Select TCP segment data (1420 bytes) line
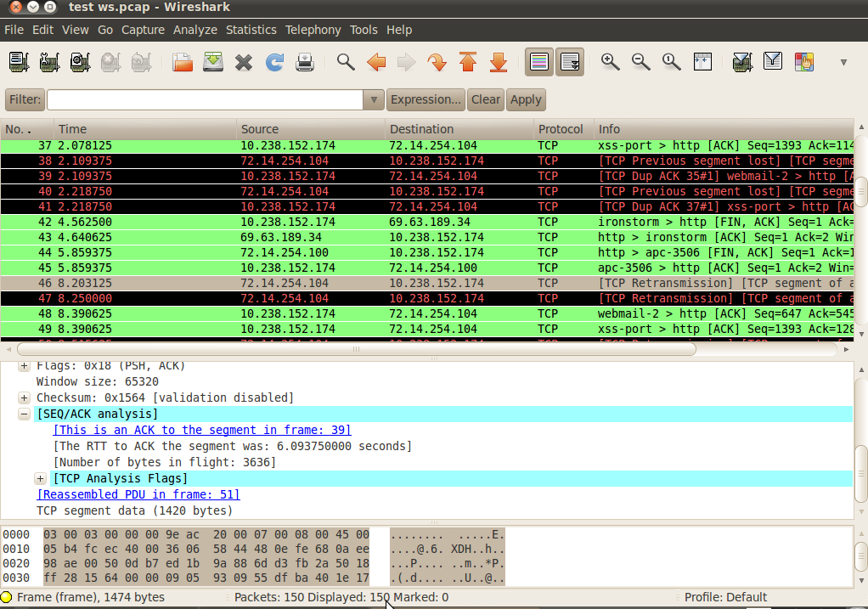The height and width of the screenshot is (609, 868). pyautogui.click(x=134, y=510)
